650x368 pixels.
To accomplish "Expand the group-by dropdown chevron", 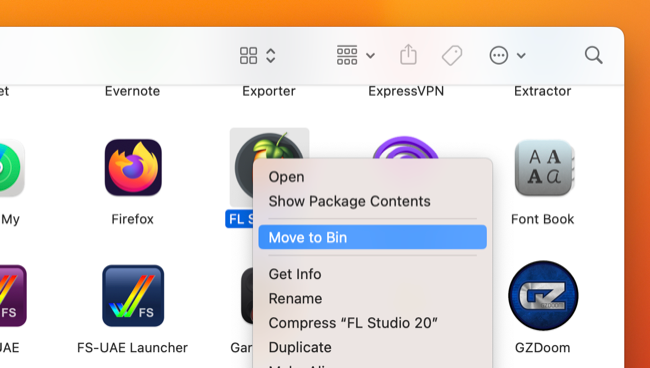I will [371, 56].
